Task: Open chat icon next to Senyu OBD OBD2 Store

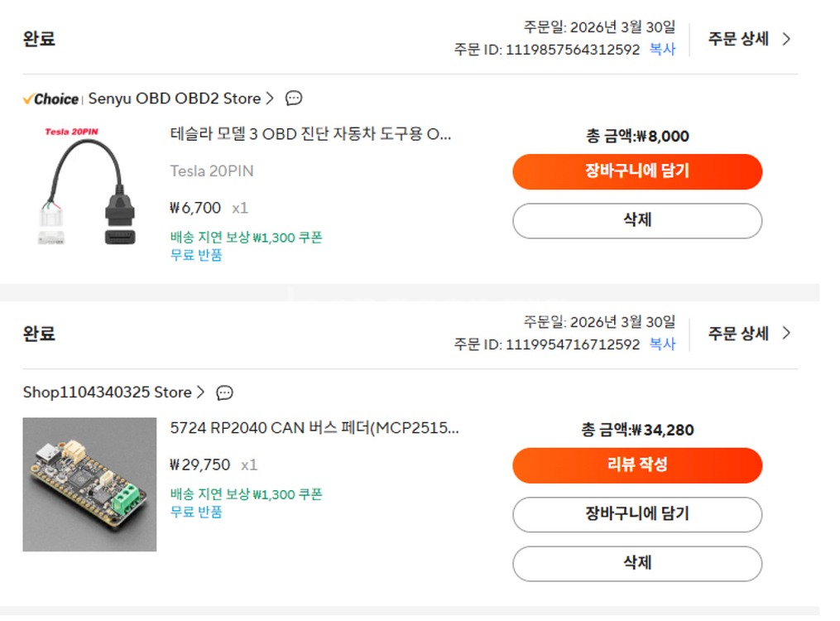Action: tap(294, 99)
